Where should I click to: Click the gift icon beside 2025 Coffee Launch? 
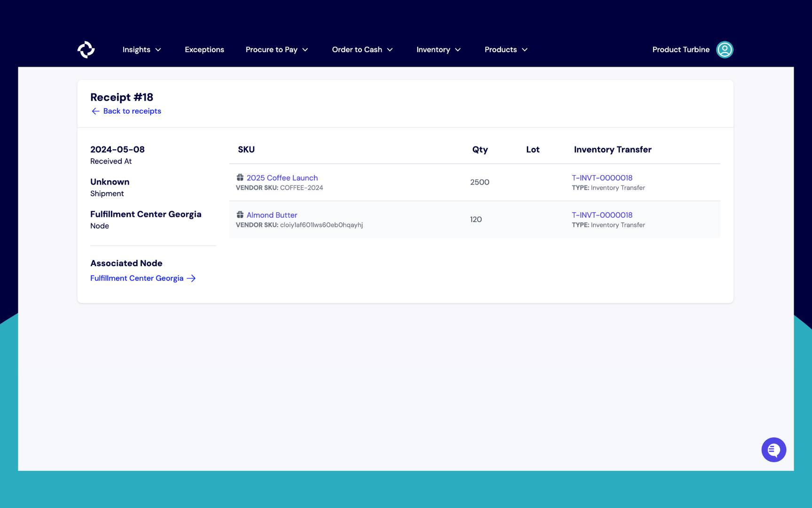(240, 177)
